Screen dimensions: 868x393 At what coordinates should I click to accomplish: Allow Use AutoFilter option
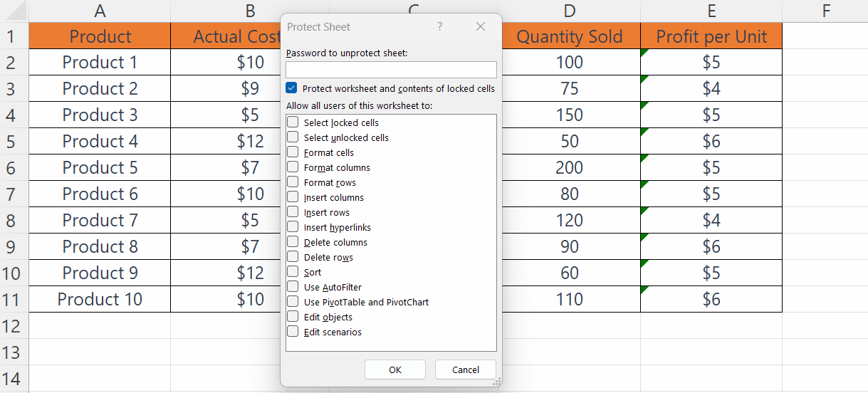(293, 287)
